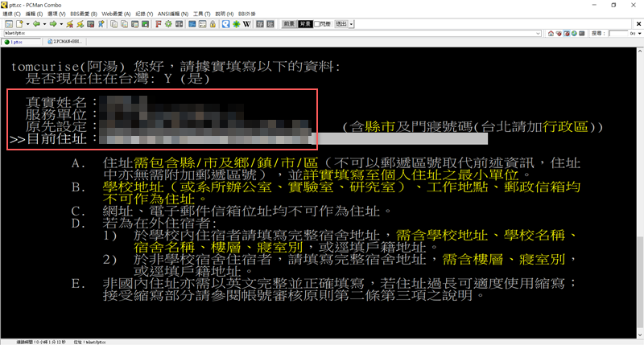The width and height of the screenshot is (644, 345).
Task: Close the toolbar with the X button
Action: [638, 24]
